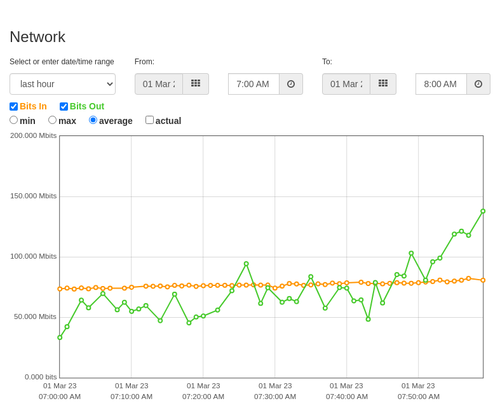The height and width of the screenshot is (403, 500).
Task: Uncheck the Bits Out checkbox
Action: (64, 106)
